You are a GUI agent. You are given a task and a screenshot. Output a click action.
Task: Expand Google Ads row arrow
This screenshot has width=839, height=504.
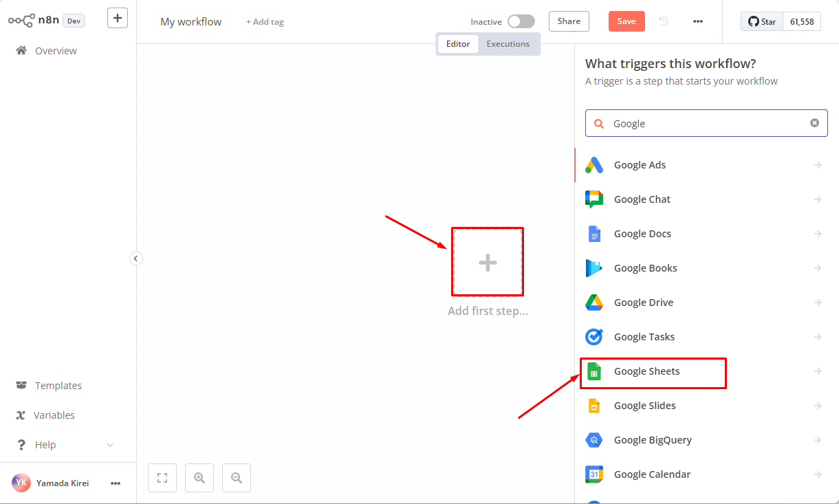(x=818, y=165)
